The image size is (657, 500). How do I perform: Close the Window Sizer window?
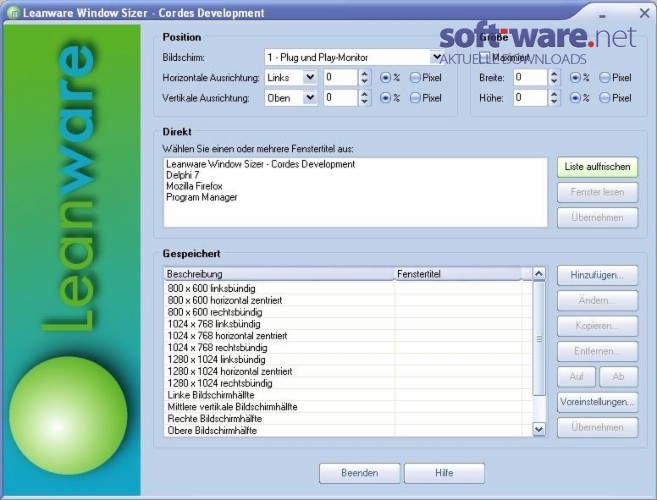(x=644, y=13)
